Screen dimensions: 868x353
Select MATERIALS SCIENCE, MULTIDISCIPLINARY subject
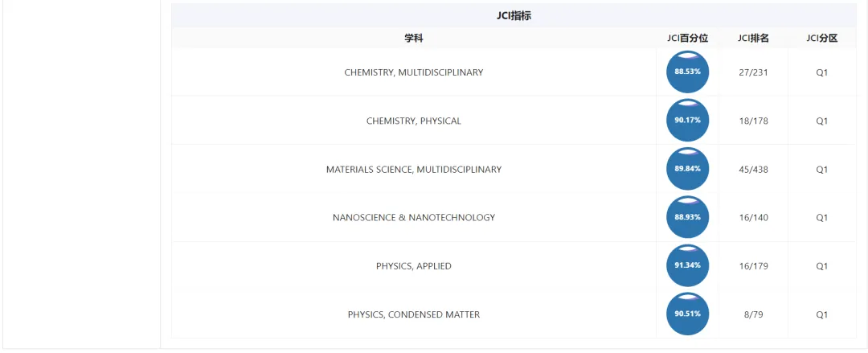(413, 170)
